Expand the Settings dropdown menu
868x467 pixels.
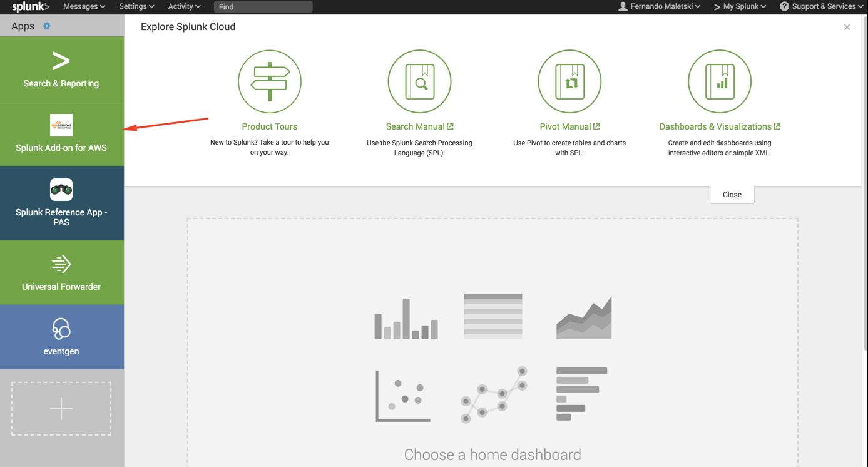[x=136, y=6]
